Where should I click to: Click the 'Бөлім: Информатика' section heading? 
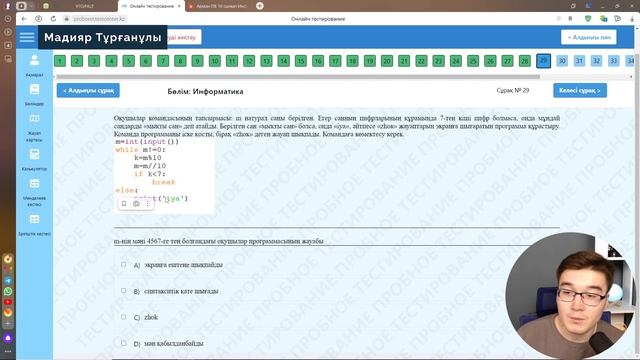pyautogui.click(x=205, y=91)
